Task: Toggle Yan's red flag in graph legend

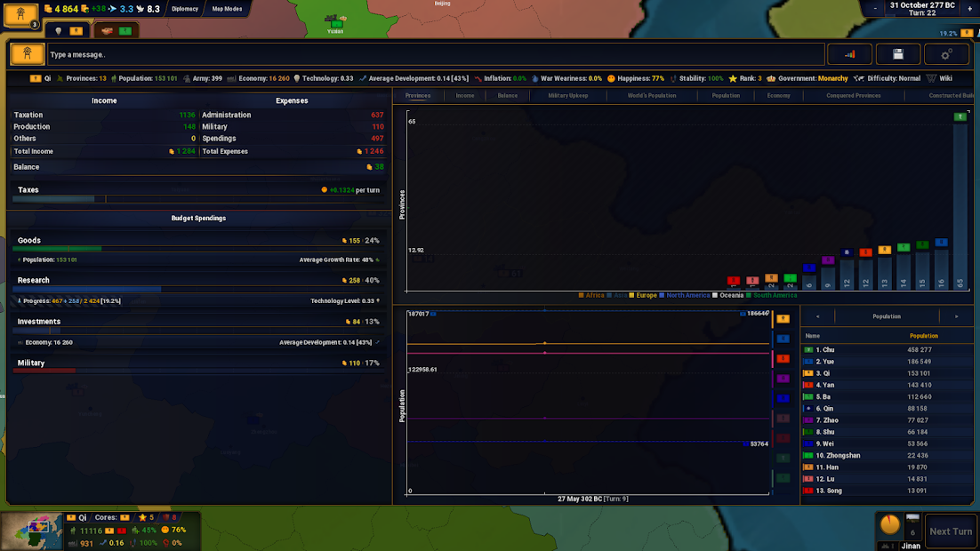Action: click(x=783, y=358)
